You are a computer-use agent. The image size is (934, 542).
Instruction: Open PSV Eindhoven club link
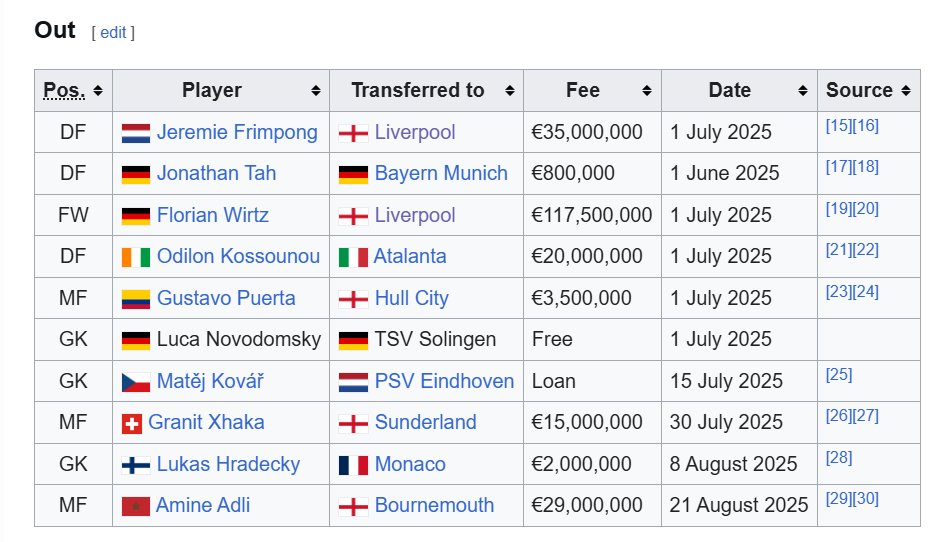(444, 381)
